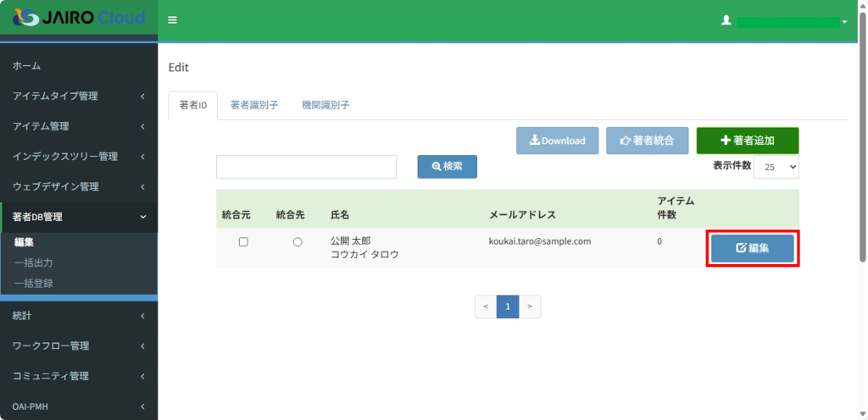Go to next page with the > arrow
The height and width of the screenshot is (420, 868).
tap(529, 307)
